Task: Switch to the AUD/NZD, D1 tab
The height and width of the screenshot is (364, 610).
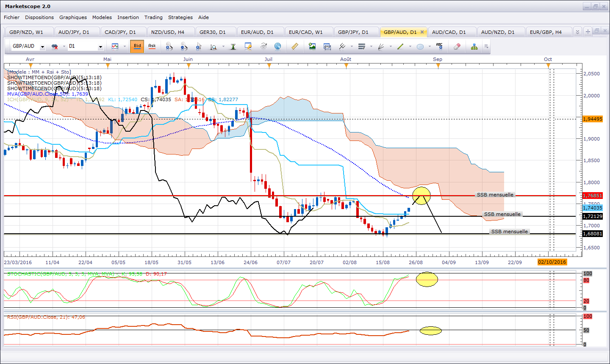Action: click(501, 32)
